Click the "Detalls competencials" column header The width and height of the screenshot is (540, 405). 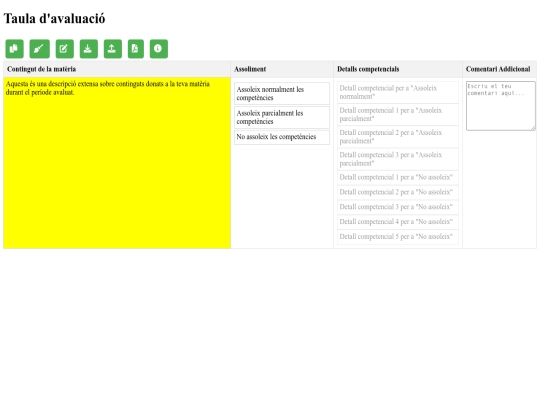click(x=398, y=69)
